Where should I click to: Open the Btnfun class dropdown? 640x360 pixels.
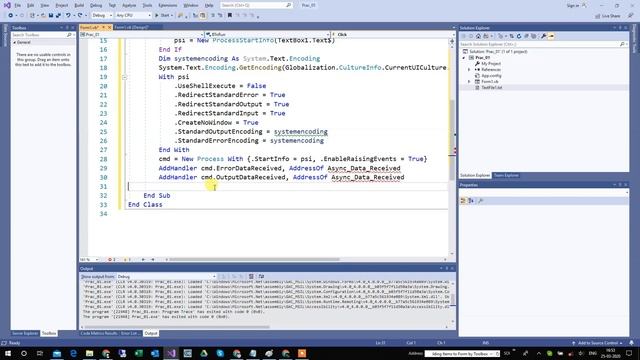[268, 34]
